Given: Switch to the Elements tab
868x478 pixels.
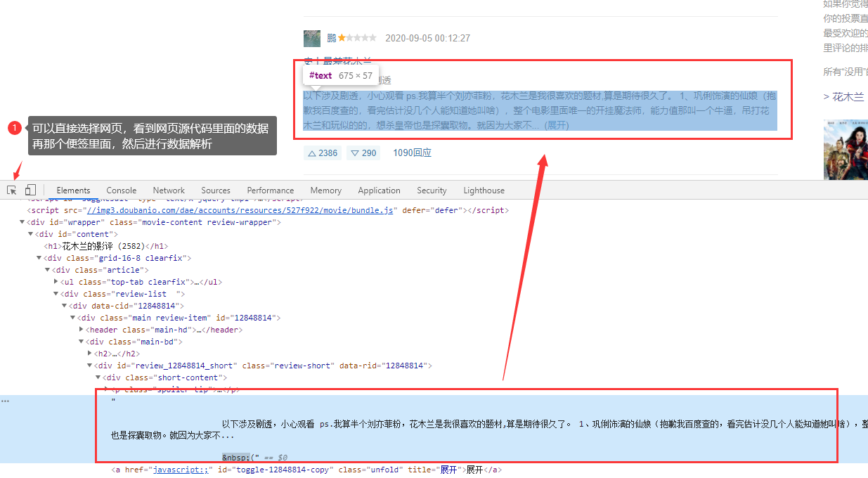Looking at the screenshot, I should 73,190.
